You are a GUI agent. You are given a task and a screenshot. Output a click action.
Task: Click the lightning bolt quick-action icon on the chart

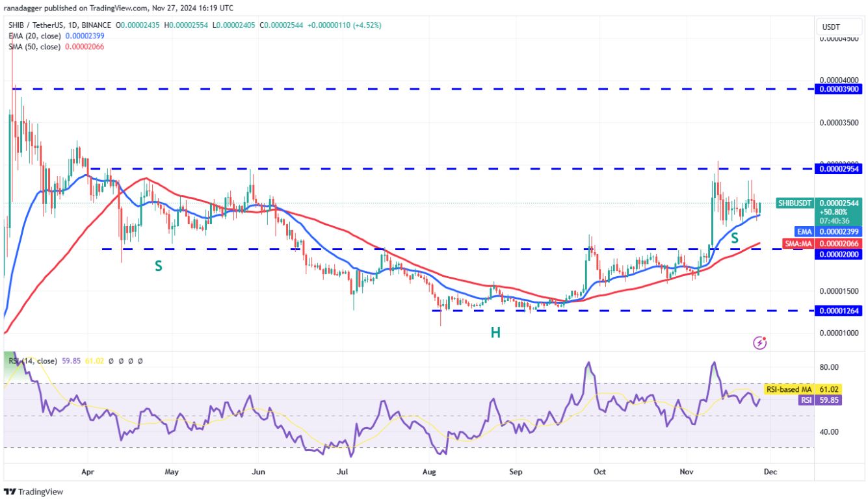pos(759,342)
